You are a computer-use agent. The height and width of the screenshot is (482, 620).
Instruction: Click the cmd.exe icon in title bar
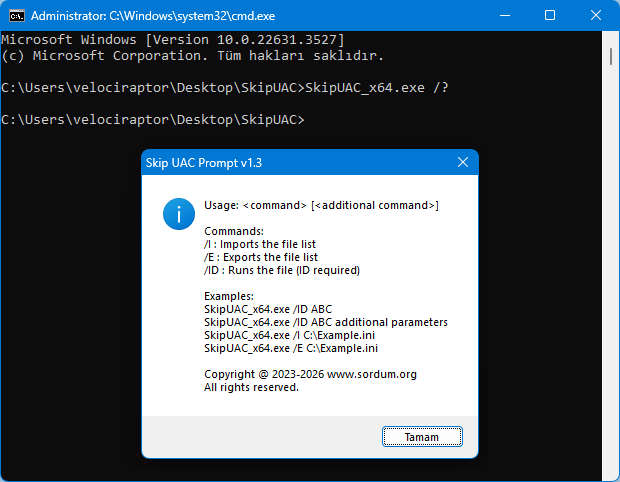17,16
